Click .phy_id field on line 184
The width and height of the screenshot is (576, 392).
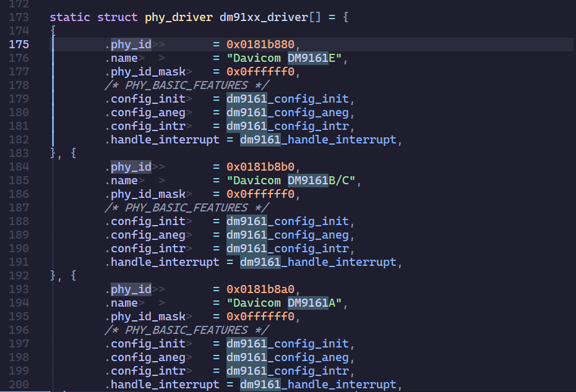tap(128, 167)
